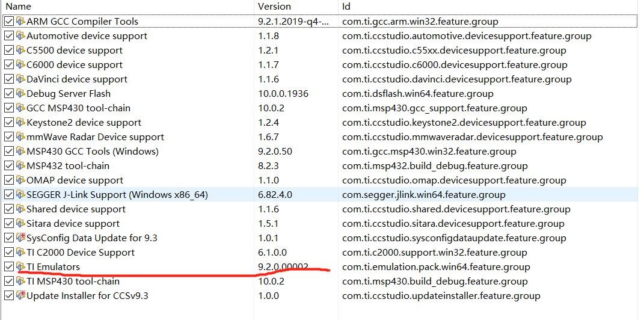
Task: Click the DaVinci device support feature icon
Action: [x=20, y=79]
